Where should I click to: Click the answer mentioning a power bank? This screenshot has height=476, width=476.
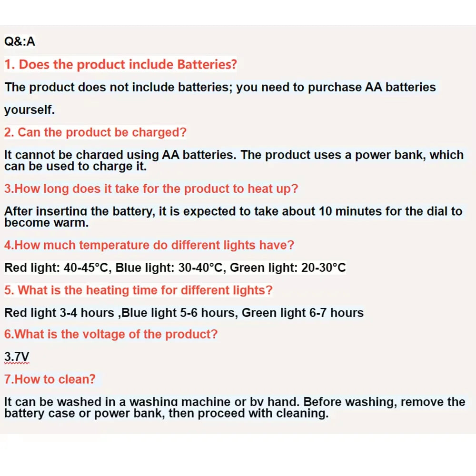click(234, 155)
